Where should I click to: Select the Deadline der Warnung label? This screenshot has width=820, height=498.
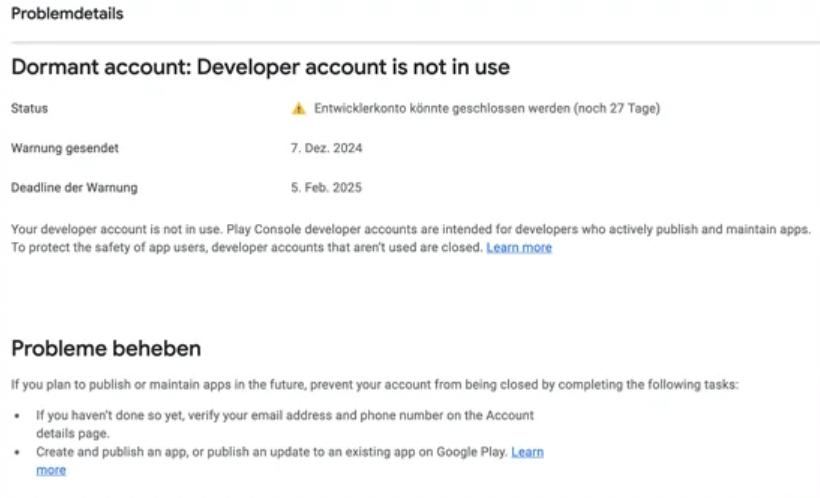tap(74, 187)
